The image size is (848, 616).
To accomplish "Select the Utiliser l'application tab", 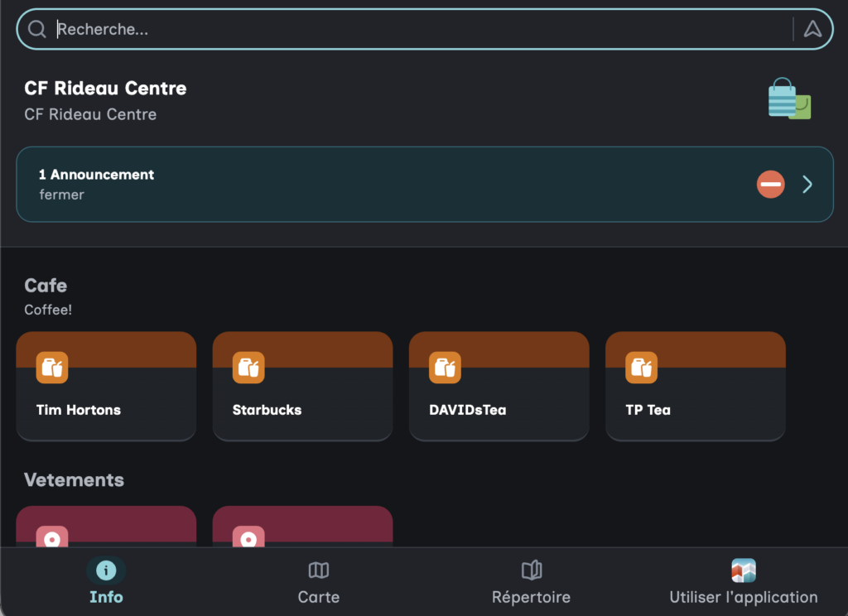I will click(743, 581).
